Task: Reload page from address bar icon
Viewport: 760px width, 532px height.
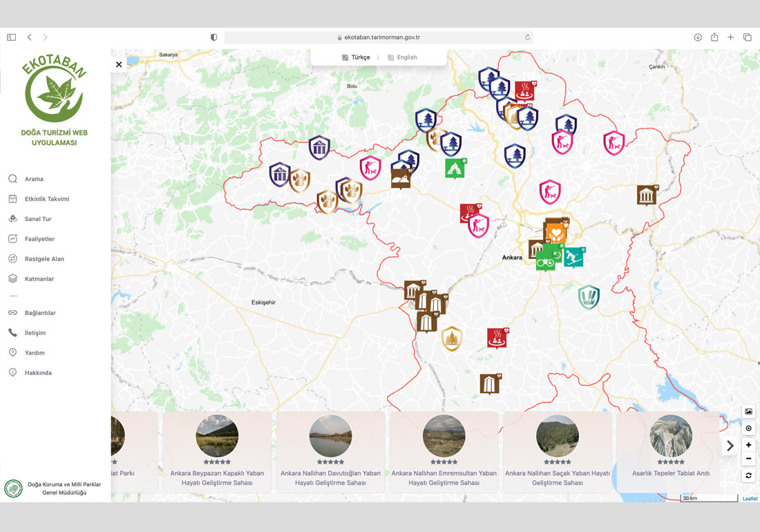Action: tap(527, 37)
